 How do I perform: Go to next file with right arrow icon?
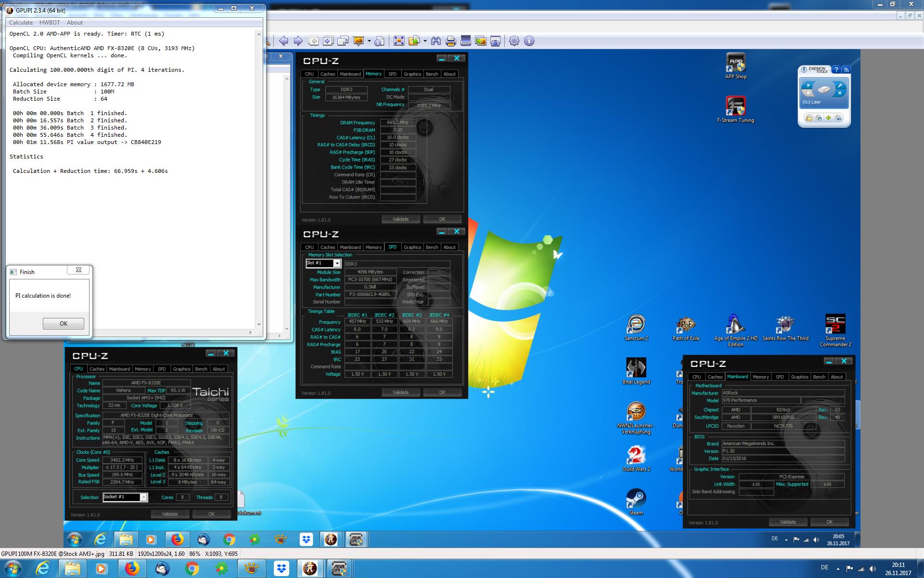(298, 41)
